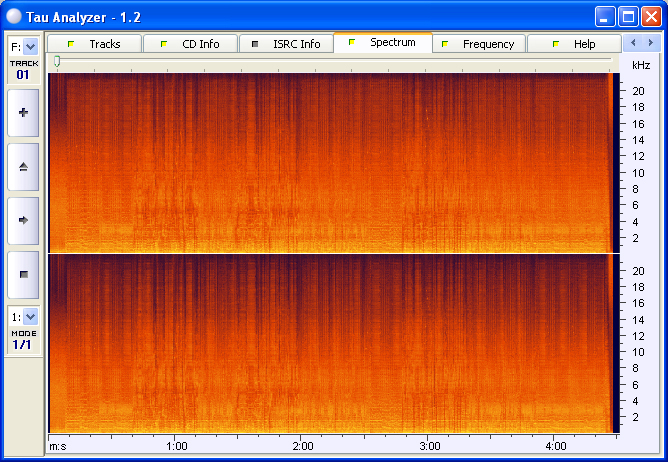Click the upper channel spectrogram
The height and width of the screenshot is (462, 668).
click(330, 162)
